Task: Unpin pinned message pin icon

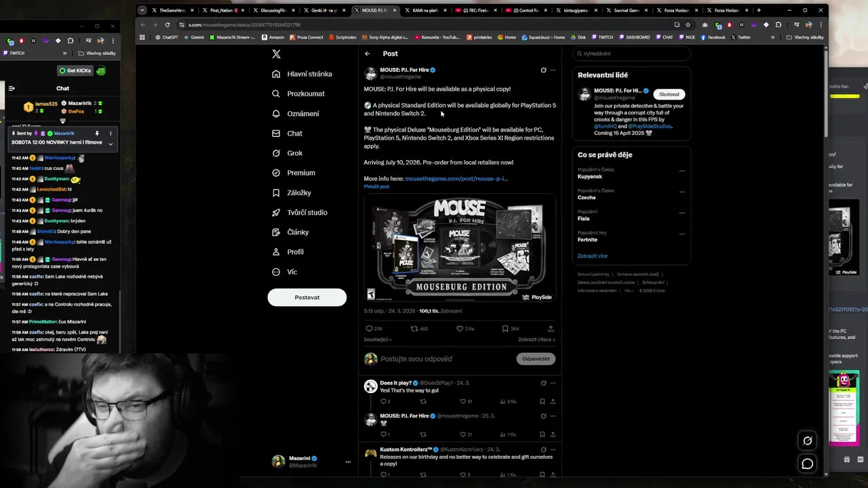Action: point(97,134)
